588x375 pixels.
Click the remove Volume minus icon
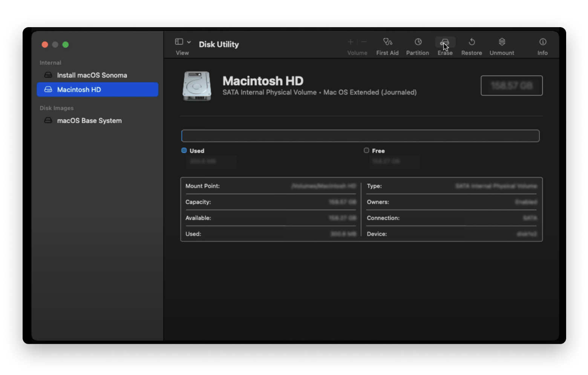pos(364,42)
